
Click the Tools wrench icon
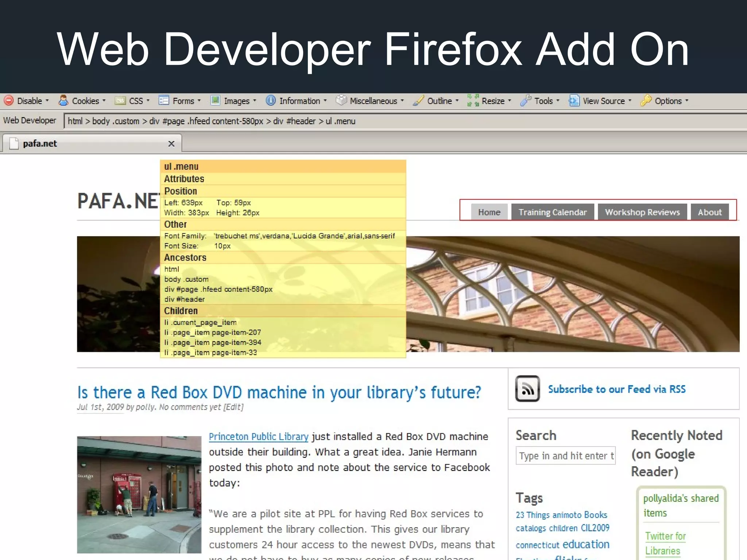click(526, 101)
